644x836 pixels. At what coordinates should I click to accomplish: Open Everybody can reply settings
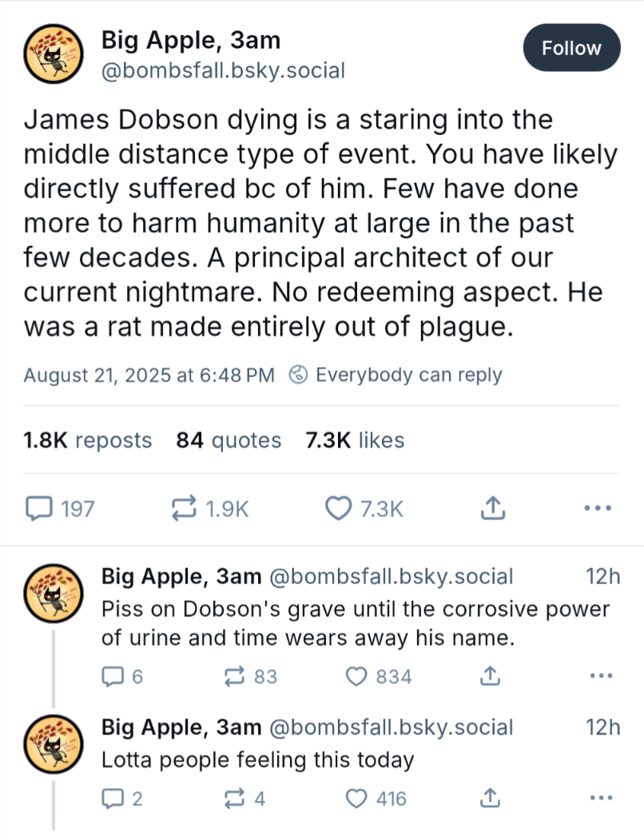[x=396, y=375]
